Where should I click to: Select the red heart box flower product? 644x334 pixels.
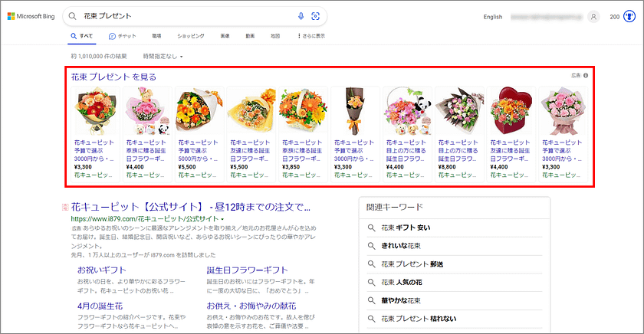(x=509, y=110)
